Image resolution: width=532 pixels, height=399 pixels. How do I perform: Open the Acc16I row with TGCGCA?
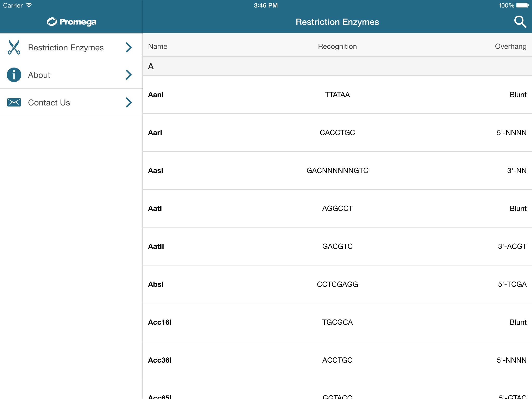click(337, 322)
